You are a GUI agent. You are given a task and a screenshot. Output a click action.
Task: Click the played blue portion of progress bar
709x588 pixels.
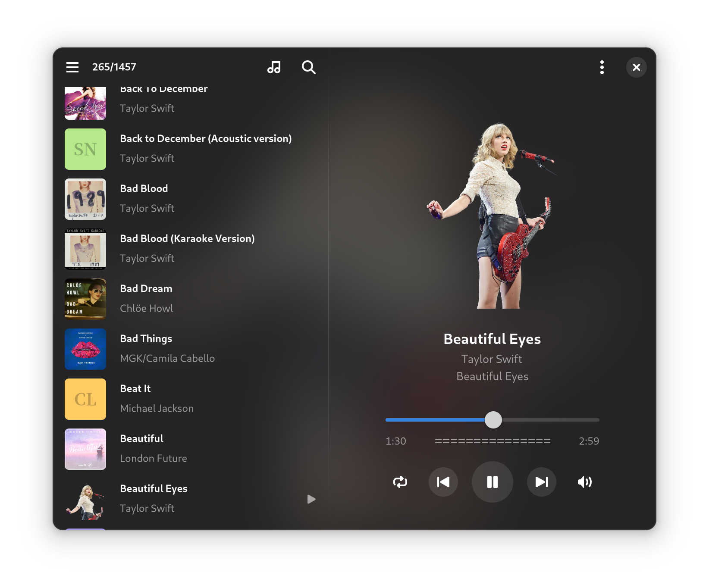(435, 420)
